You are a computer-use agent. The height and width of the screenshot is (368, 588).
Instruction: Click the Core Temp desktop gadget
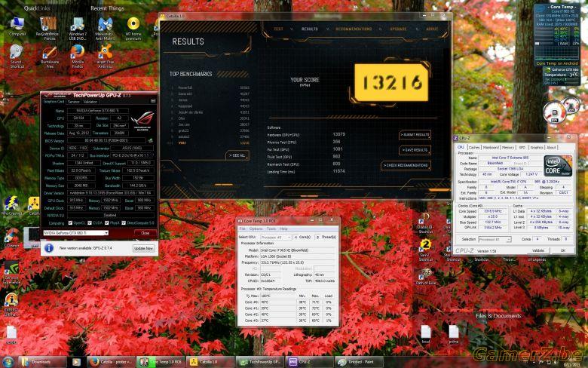pos(557,35)
